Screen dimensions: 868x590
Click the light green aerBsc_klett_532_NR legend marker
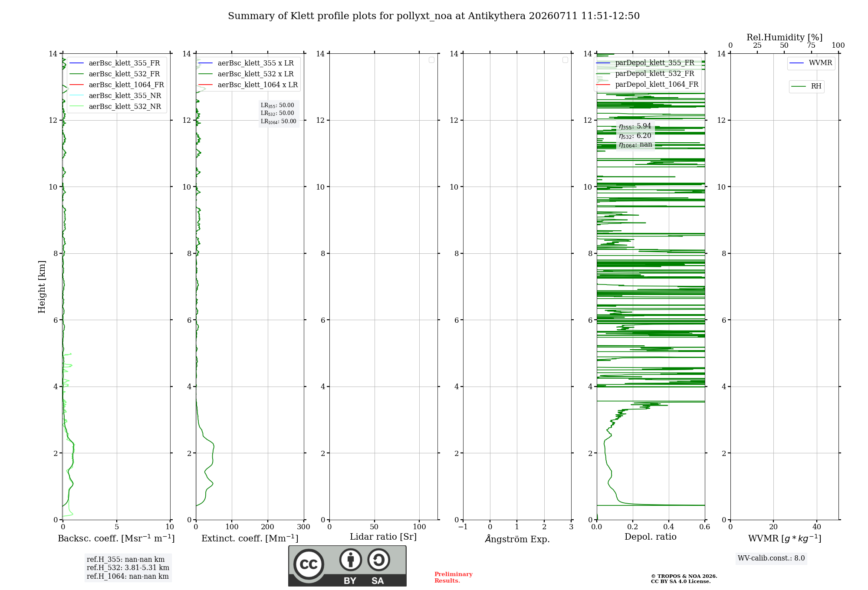pos(76,107)
